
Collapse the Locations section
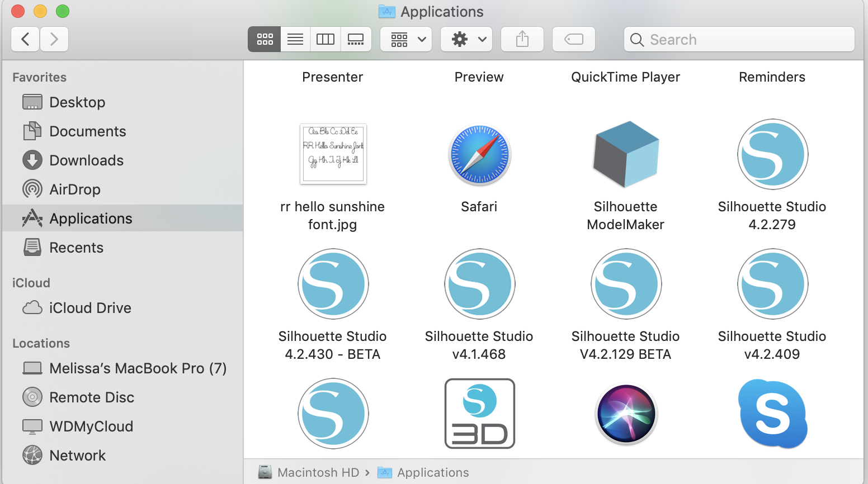coord(41,343)
